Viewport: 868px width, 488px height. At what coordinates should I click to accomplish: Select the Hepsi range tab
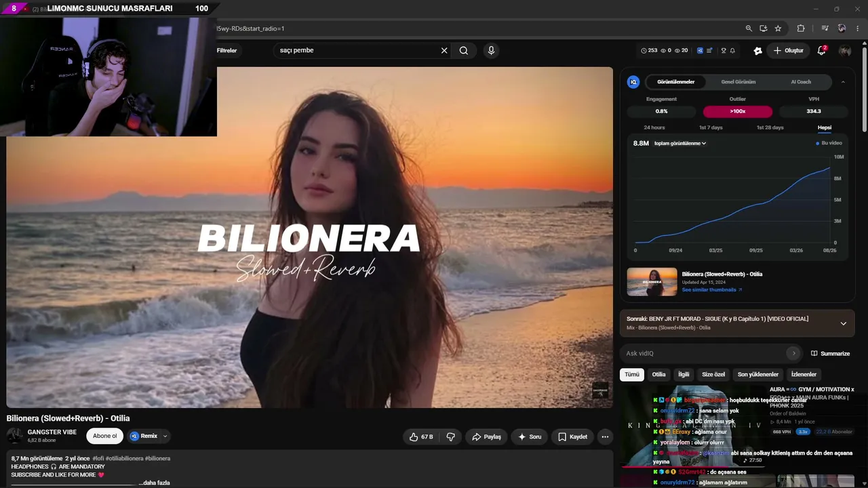pyautogui.click(x=824, y=127)
